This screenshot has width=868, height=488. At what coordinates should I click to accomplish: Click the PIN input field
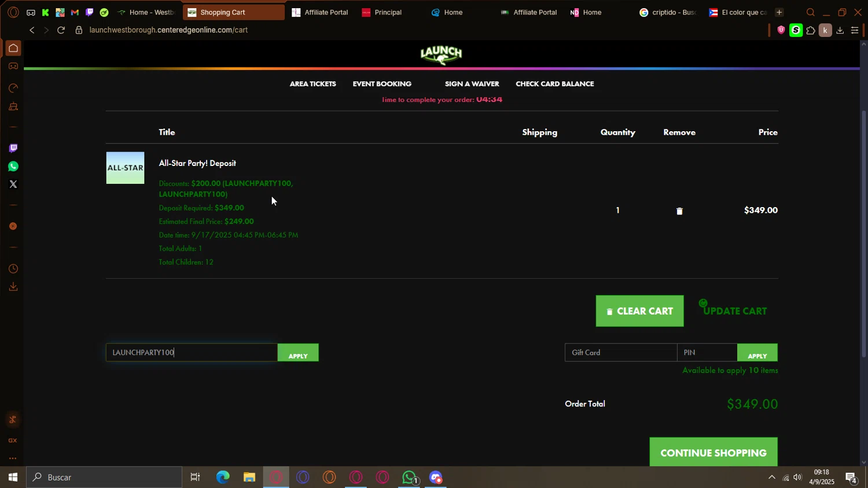click(x=707, y=353)
